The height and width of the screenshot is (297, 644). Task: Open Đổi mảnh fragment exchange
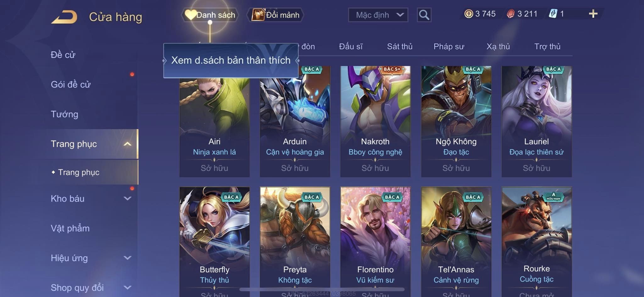[275, 15]
